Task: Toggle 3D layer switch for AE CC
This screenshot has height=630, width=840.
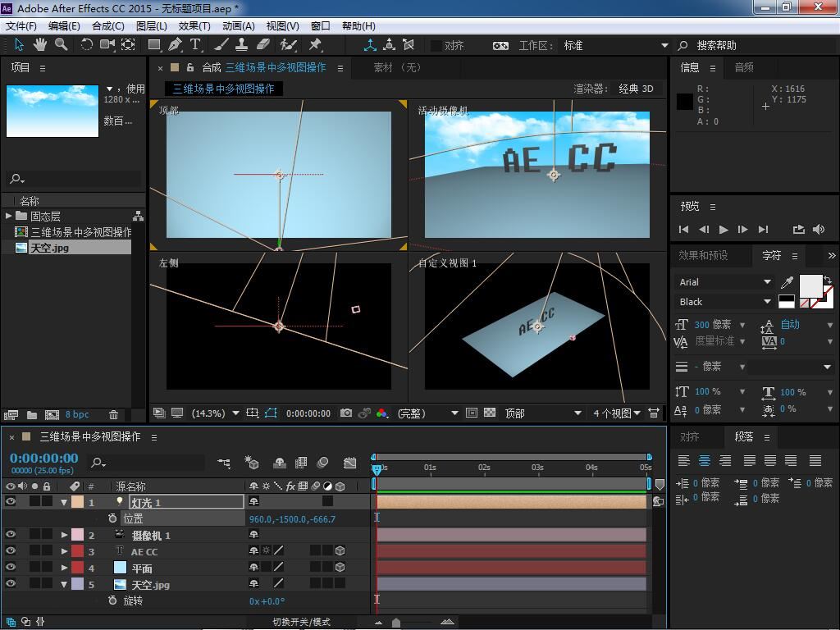Action: [340, 550]
